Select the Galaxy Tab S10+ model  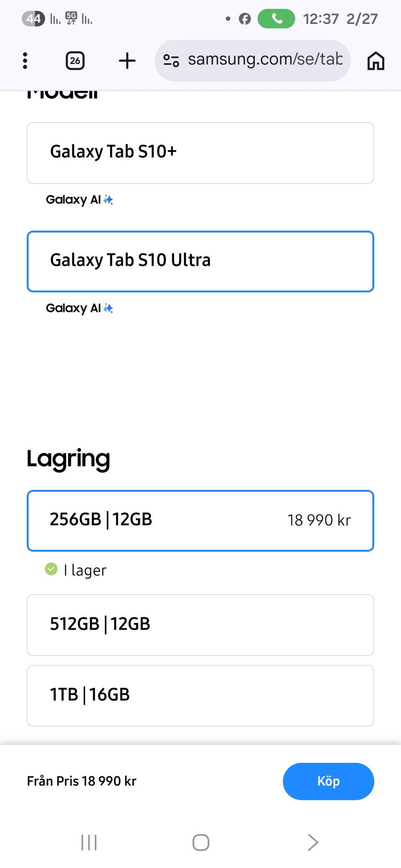[x=200, y=153]
